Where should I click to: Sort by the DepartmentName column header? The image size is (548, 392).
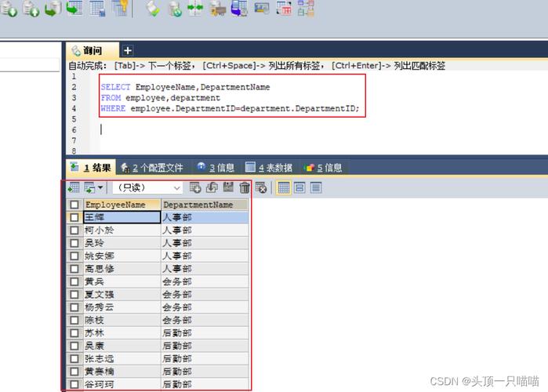point(205,205)
